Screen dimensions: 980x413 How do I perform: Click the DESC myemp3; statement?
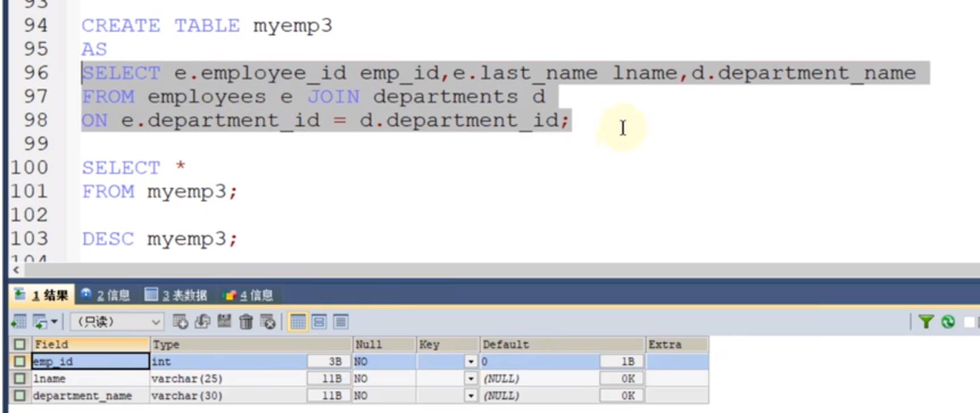coord(159,239)
